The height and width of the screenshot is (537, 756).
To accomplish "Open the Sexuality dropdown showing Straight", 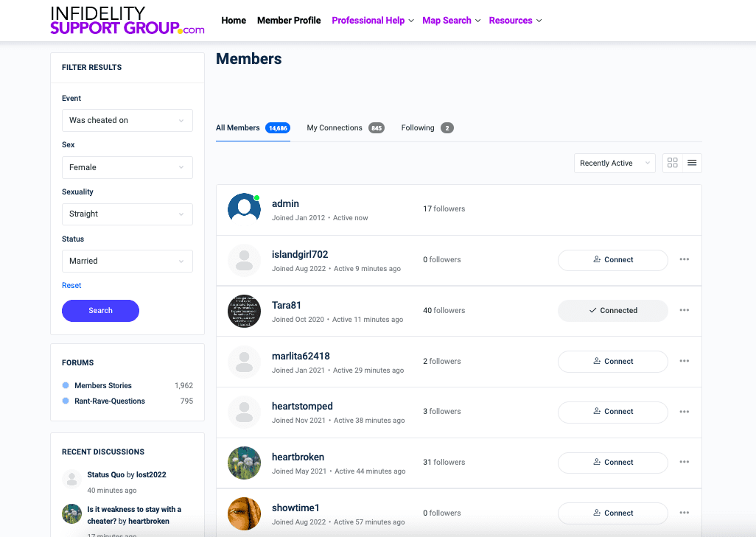I will click(x=127, y=214).
